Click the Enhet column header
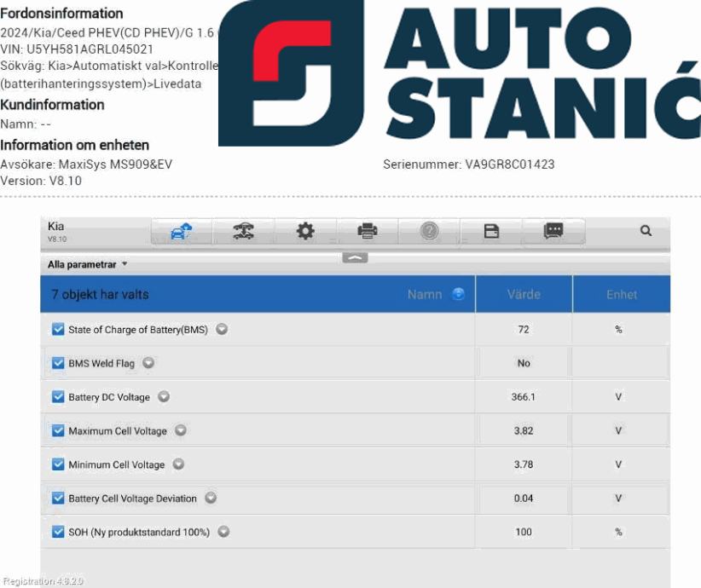Viewport: 701px width, 588px height. click(622, 294)
